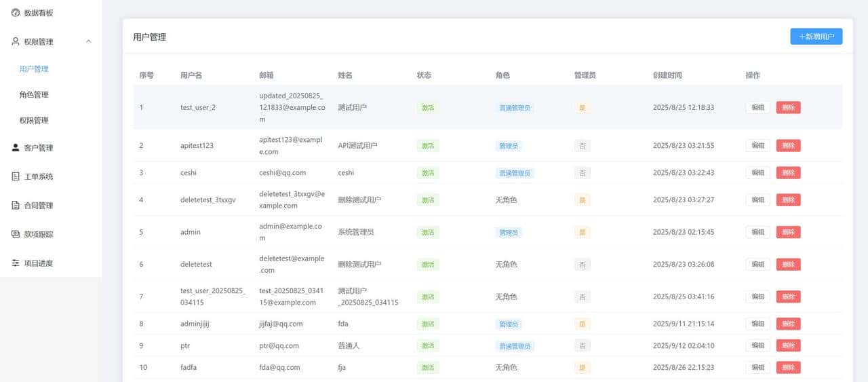Click the 否 admin tag for ceshi
Viewport: 868px width, 382px height.
click(581, 172)
